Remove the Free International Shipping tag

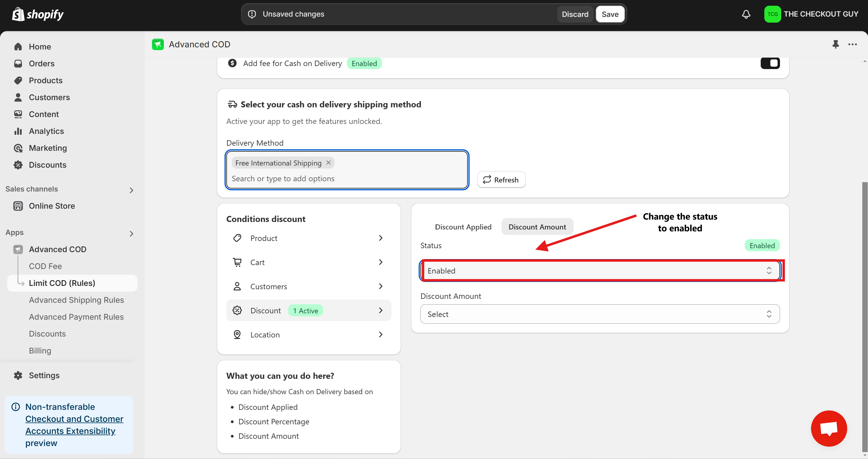[328, 163]
